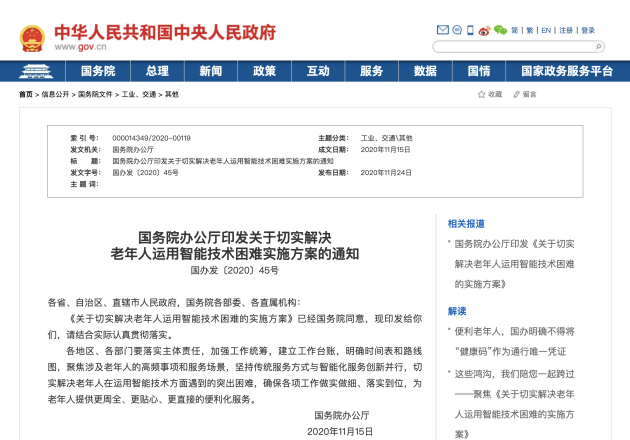Open 信息公开 breadcrumb link
This screenshot has width=630, height=440.
(x=55, y=94)
